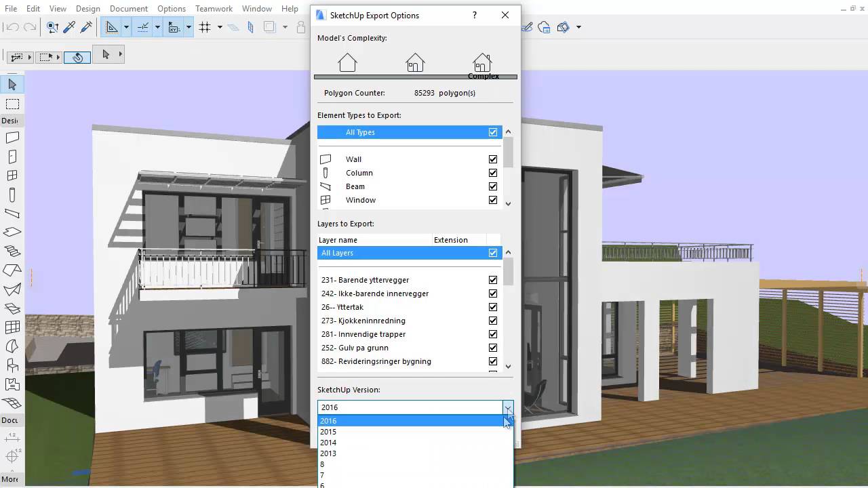Open the dropdown next to the 3D view icon
This screenshot has height=488, width=868.
coord(578,27)
